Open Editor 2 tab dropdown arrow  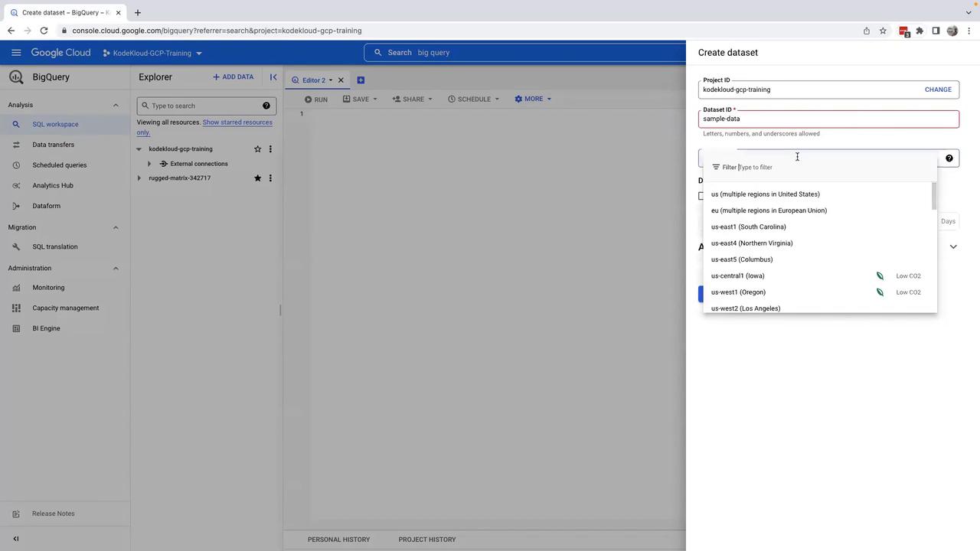331,80
